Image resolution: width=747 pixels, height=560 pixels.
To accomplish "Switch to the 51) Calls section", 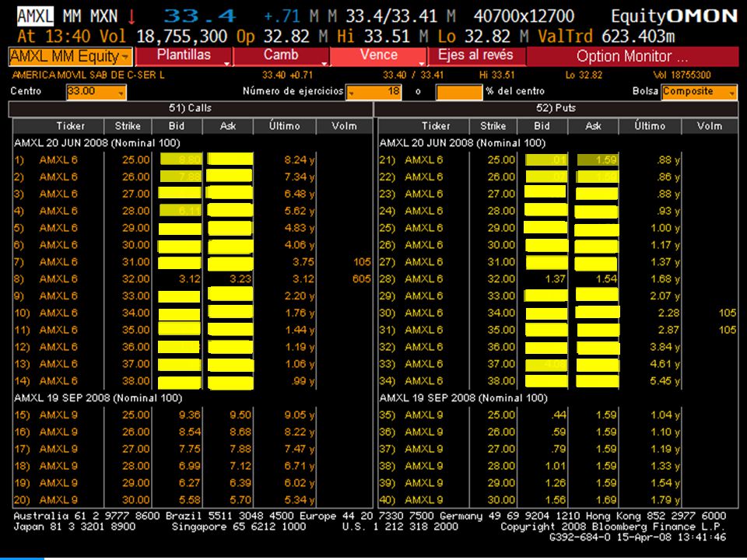I will tap(191, 109).
